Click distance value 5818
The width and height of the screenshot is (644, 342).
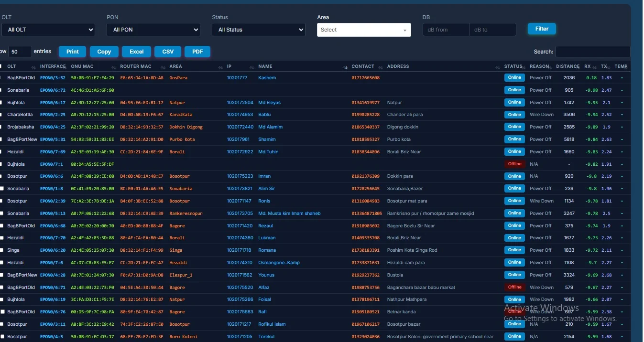click(569, 139)
